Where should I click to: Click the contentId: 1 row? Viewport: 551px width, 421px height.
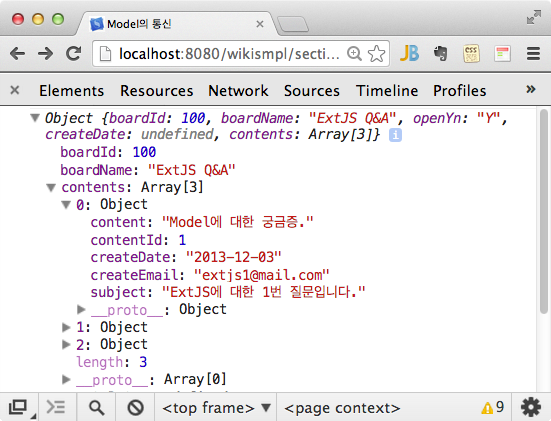tap(138, 240)
